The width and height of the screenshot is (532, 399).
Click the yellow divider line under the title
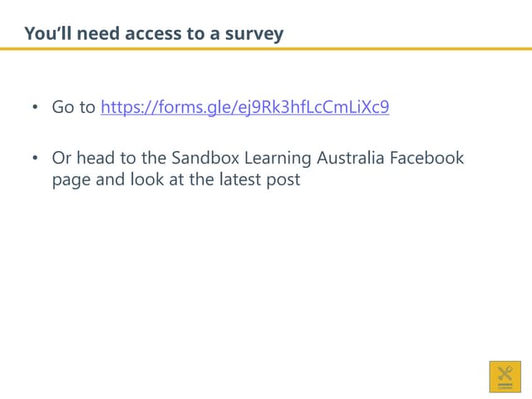(266, 49)
